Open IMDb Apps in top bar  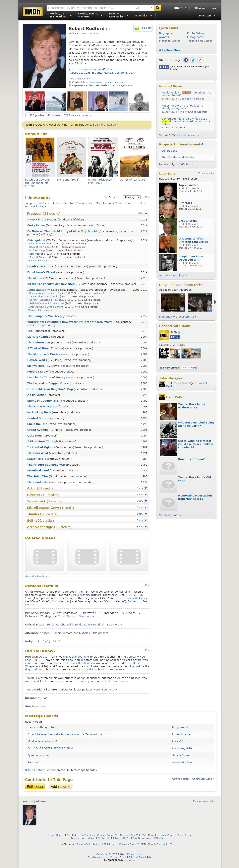pos(198,8)
